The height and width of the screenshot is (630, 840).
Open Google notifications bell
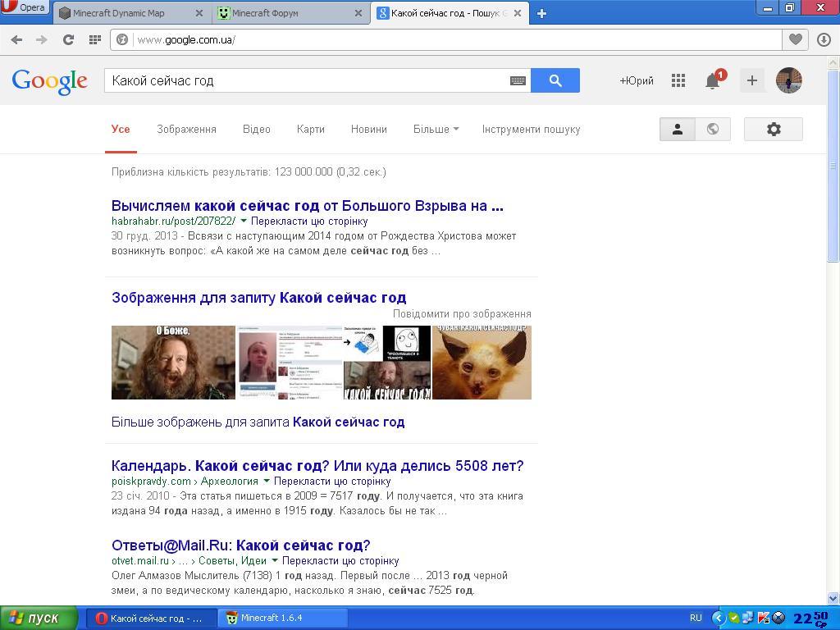pos(713,81)
